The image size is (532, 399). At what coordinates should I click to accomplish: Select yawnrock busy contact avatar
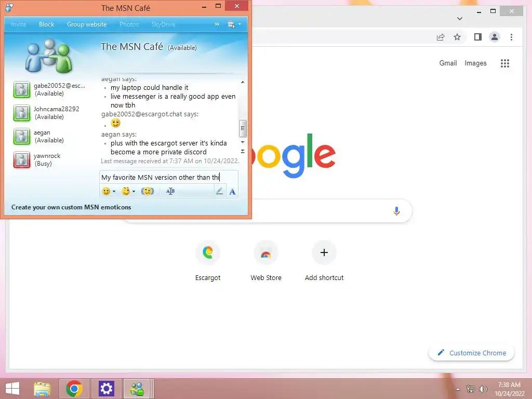pos(22,160)
